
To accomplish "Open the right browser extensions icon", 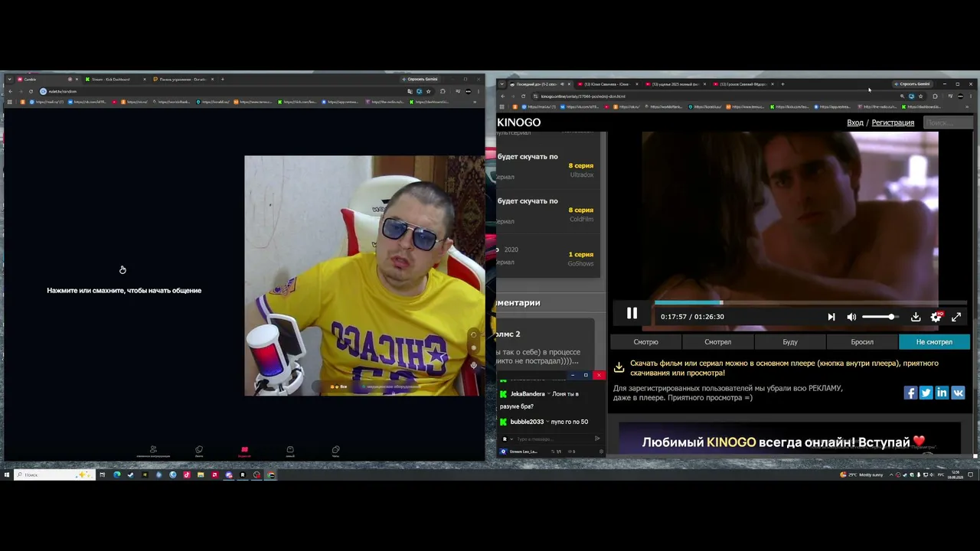I will coord(935,96).
